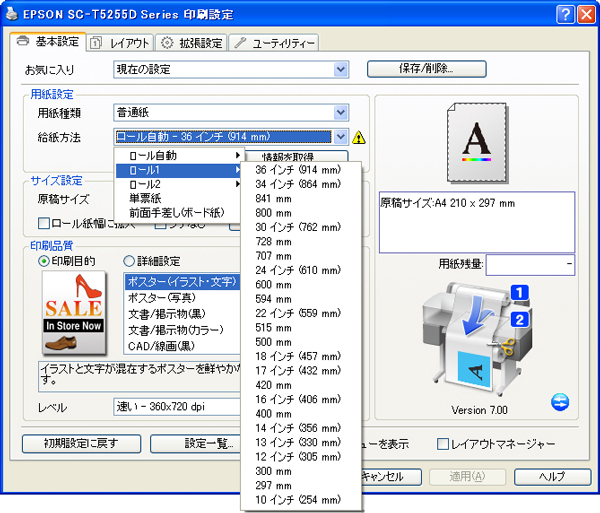This screenshot has height=513, width=600.
Task: Click the blue roll 2 badge on printer
Action: coord(518,320)
